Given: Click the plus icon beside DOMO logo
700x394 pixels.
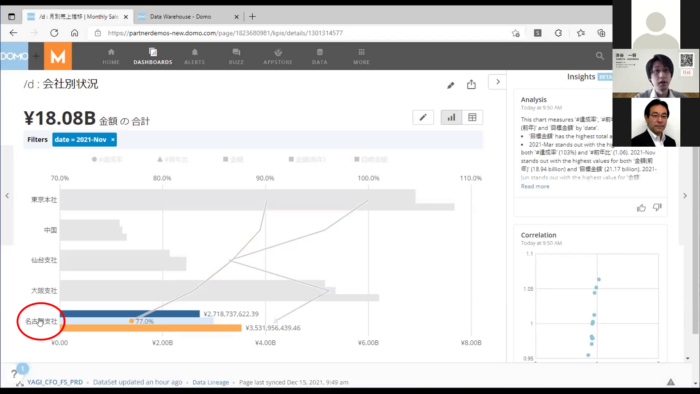Looking at the screenshot, I should (x=36, y=56).
